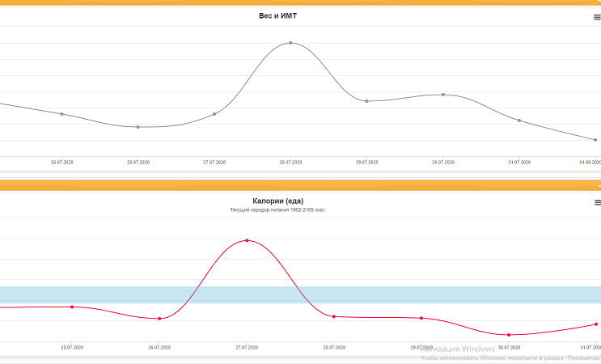Open the Калории (еда) chart context menu
The image size is (601, 364).
(598, 202)
